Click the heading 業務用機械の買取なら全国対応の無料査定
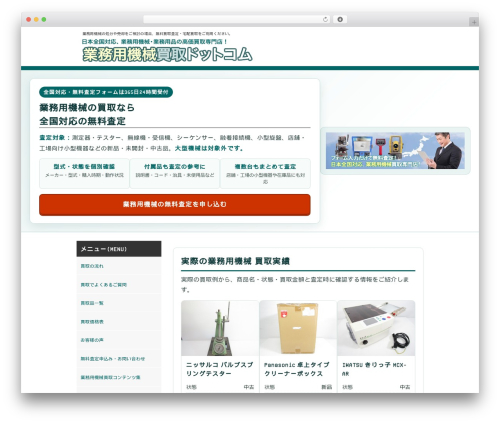 click(x=87, y=114)
